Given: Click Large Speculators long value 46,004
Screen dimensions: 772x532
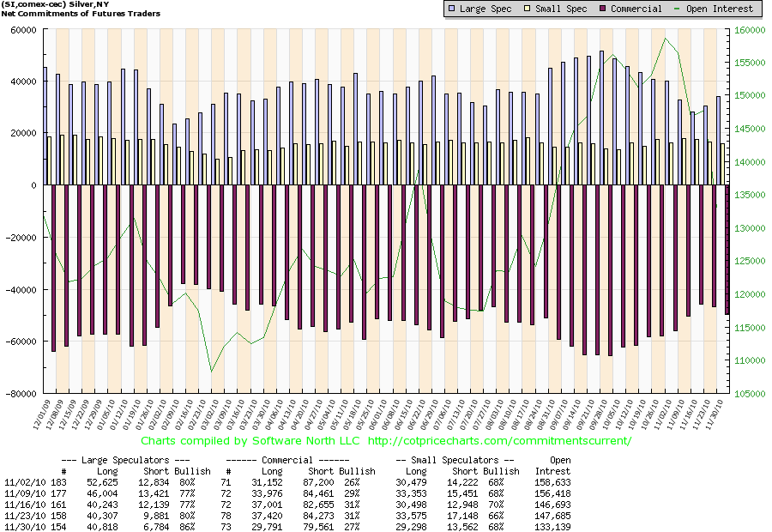Looking at the screenshot, I should click(x=102, y=493).
